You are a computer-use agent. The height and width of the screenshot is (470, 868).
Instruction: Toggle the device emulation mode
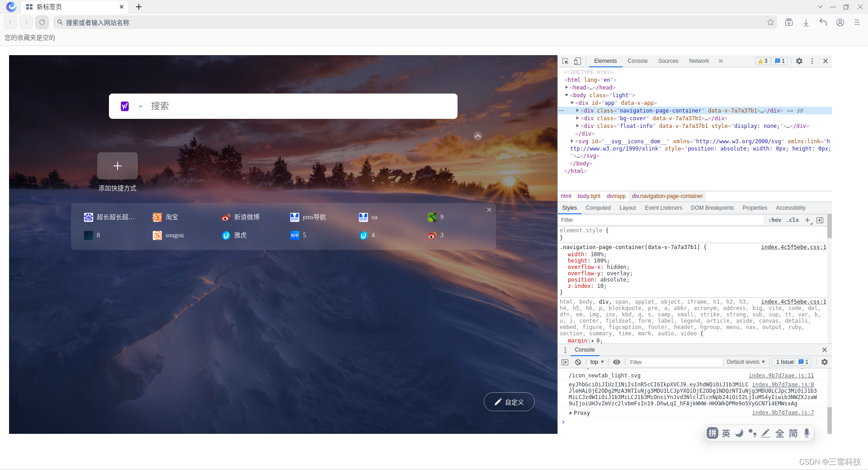(577, 61)
